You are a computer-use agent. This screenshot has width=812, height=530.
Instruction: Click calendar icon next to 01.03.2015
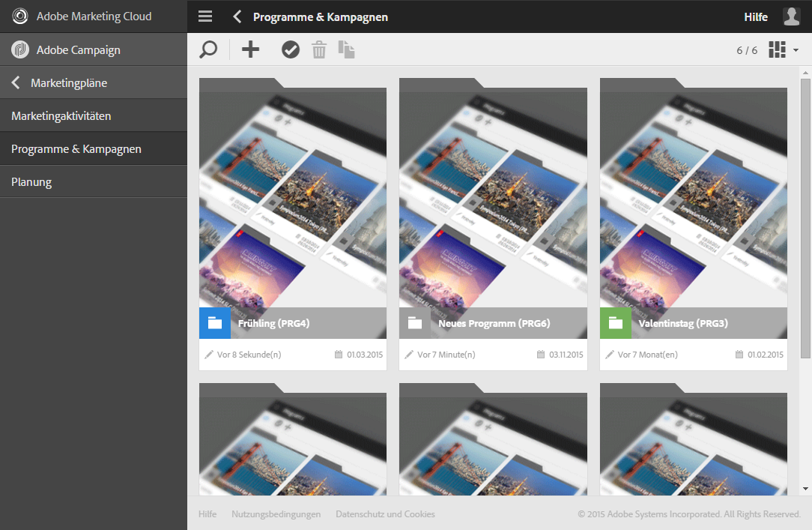click(339, 355)
